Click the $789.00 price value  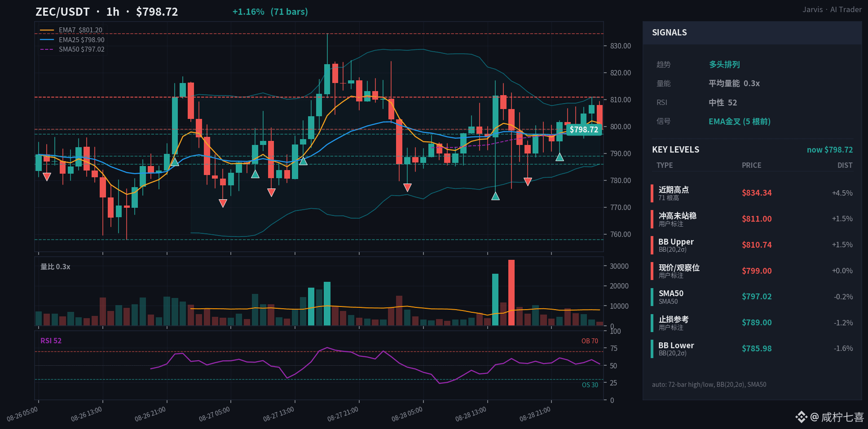click(757, 323)
